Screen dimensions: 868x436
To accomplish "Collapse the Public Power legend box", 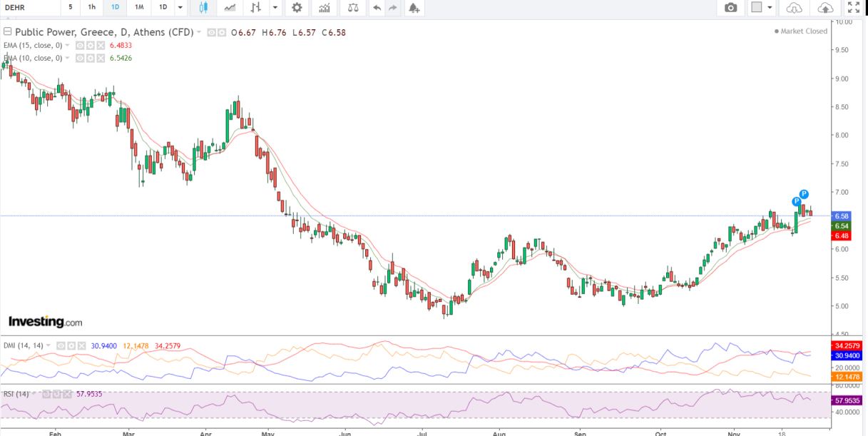I will coord(7,32).
